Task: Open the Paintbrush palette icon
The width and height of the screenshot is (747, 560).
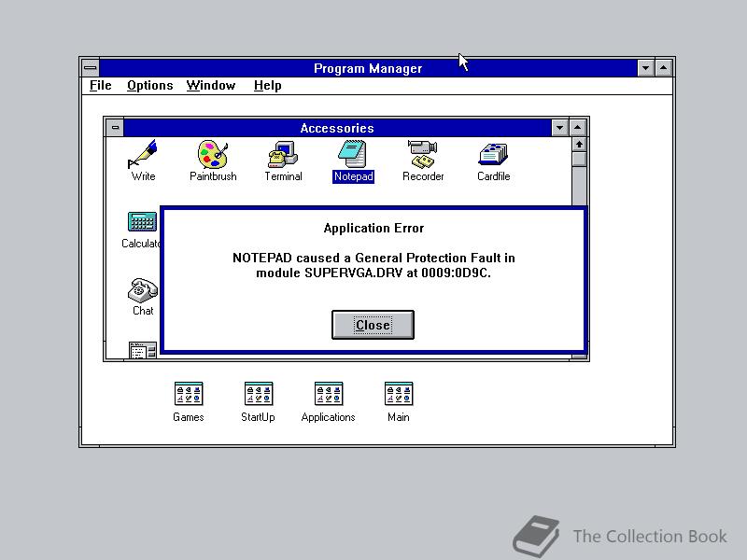Action: [213, 154]
